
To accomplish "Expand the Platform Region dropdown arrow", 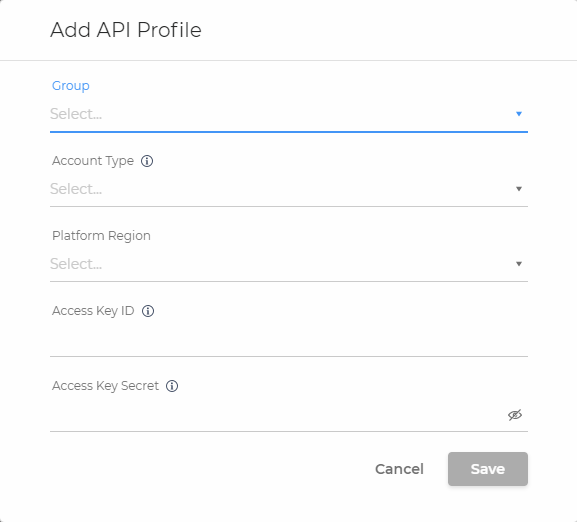I will click(519, 264).
